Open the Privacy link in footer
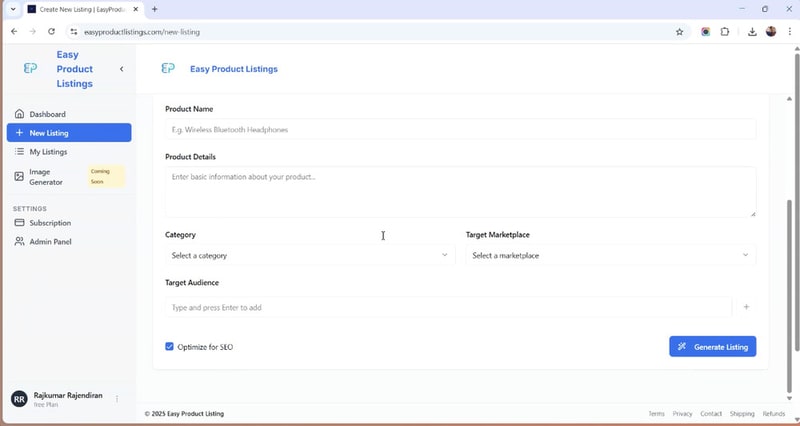 coord(682,413)
